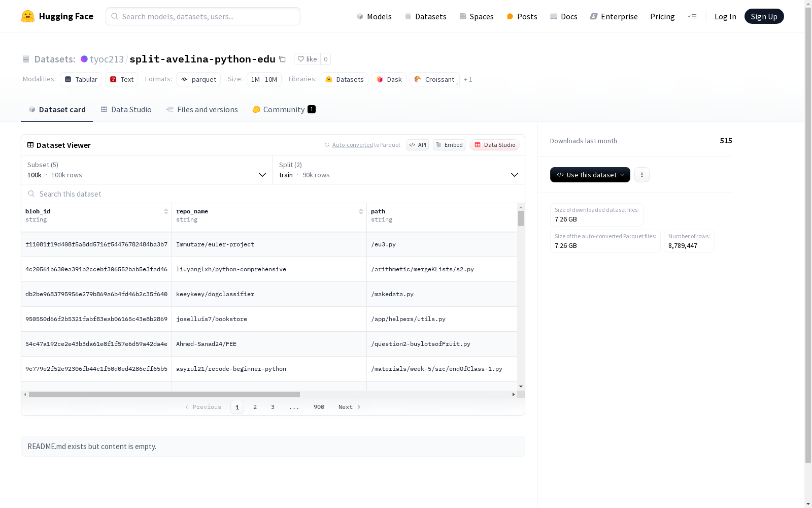The image size is (812, 508).
Task: Go to page 2 of the viewer
Action: 255,407
